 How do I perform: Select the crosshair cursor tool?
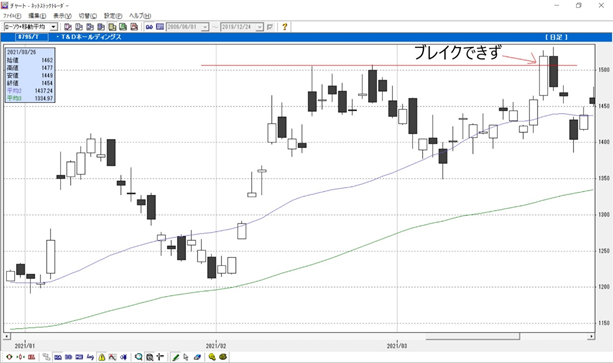160,357
